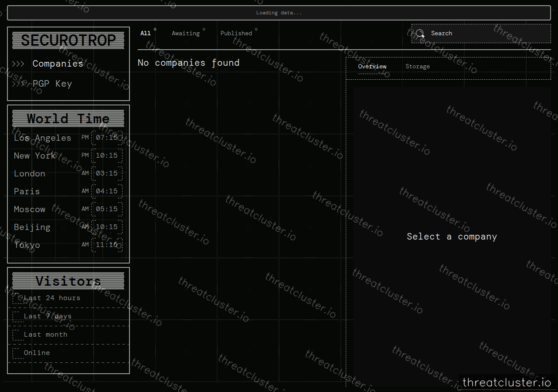Image resolution: width=558 pixels, height=392 pixels.
Task: Click the arrows icon before Companies
Action: pos(18,64)
